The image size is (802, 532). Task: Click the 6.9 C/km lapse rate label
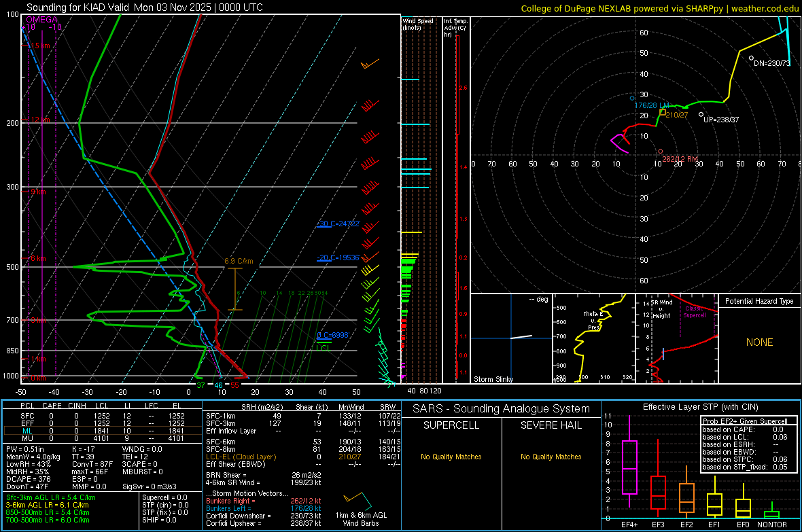point(239,261)
